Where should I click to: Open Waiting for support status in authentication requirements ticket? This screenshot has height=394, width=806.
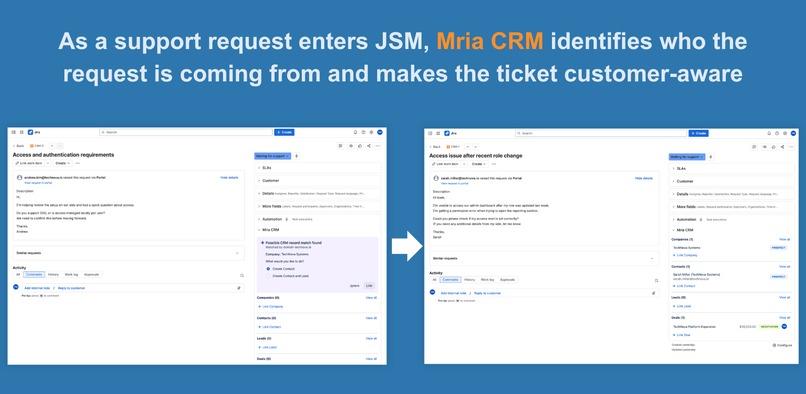tap(272, 155)
